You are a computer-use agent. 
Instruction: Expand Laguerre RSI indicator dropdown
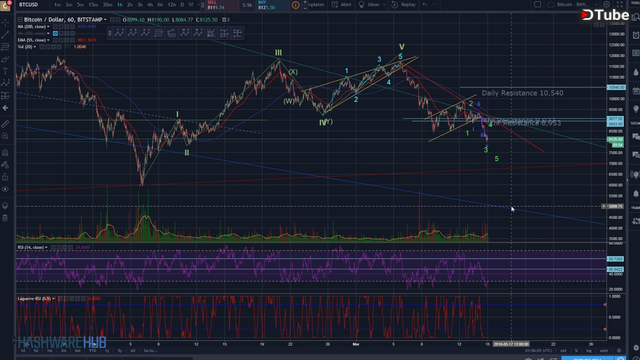53,299
